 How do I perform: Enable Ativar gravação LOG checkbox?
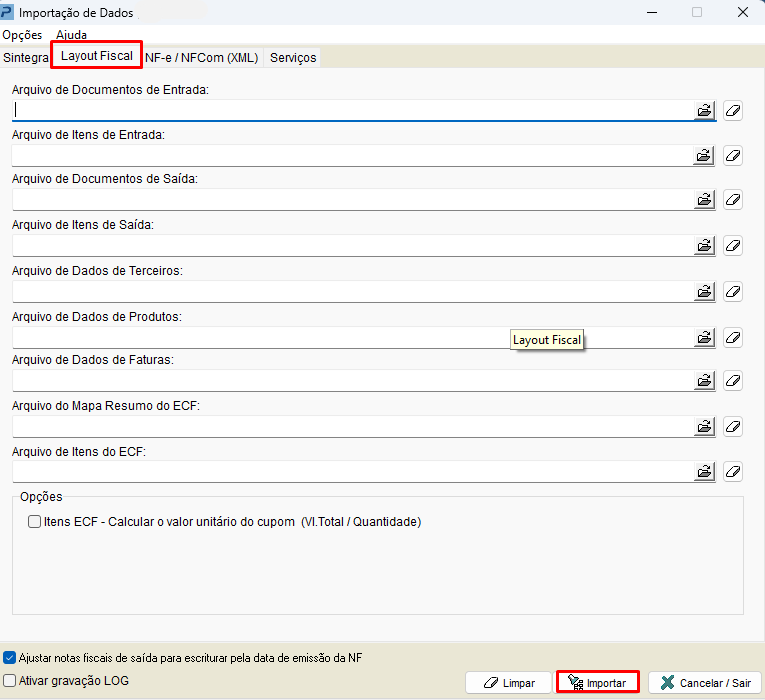(x=10, y=681)
